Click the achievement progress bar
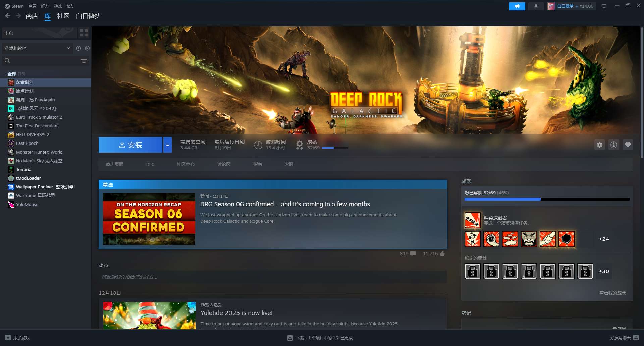 pyautogui.click(x=547, y=199)
